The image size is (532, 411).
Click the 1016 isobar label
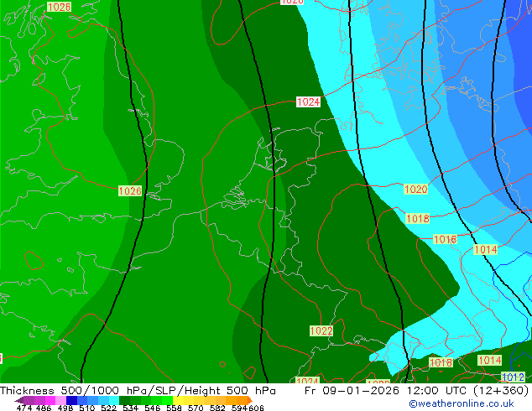click(x=445, y=239)
